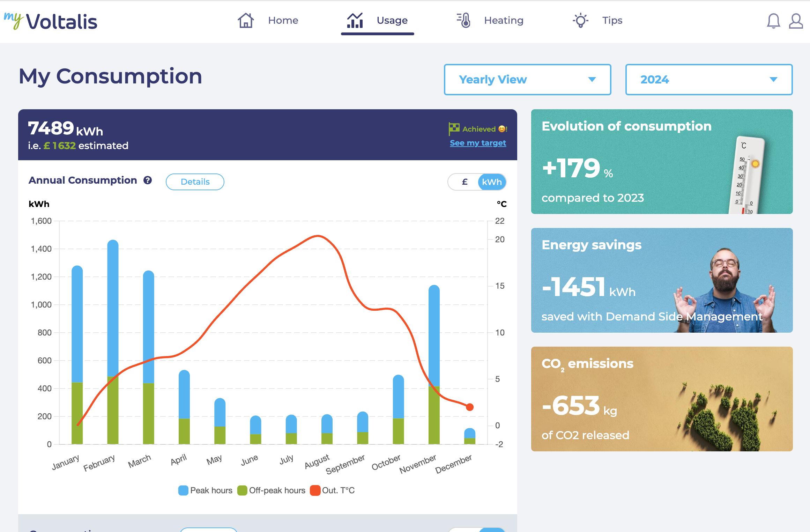Open the See my target link

point(478,143)
